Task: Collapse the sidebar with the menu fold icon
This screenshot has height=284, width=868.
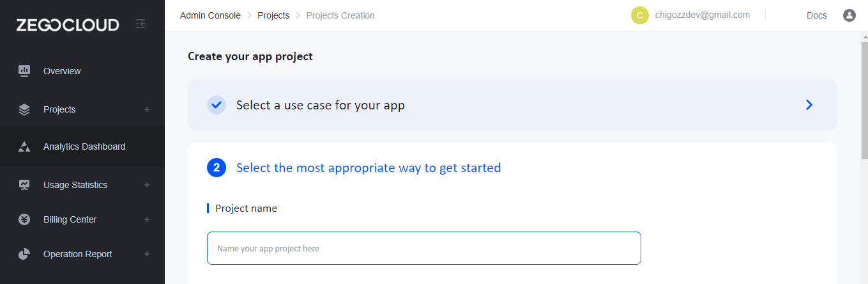Action: point(141,24)
